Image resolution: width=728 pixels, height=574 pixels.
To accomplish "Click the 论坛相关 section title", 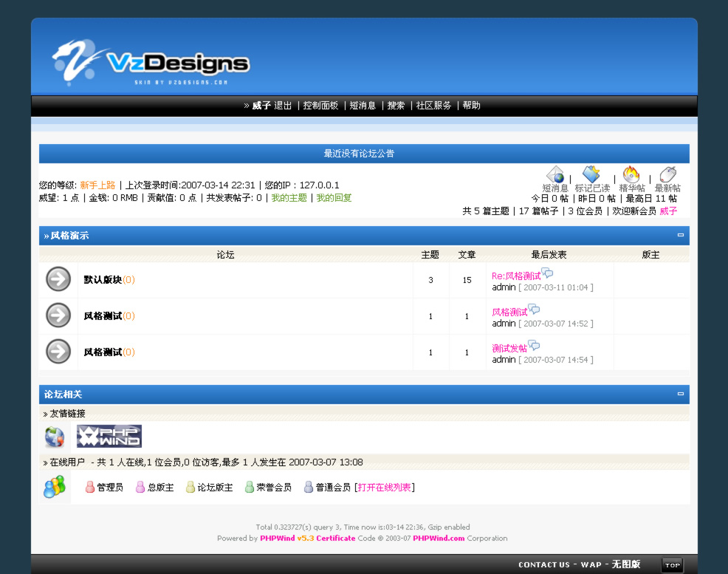I will pyautogui.click(x=63, y=394).
